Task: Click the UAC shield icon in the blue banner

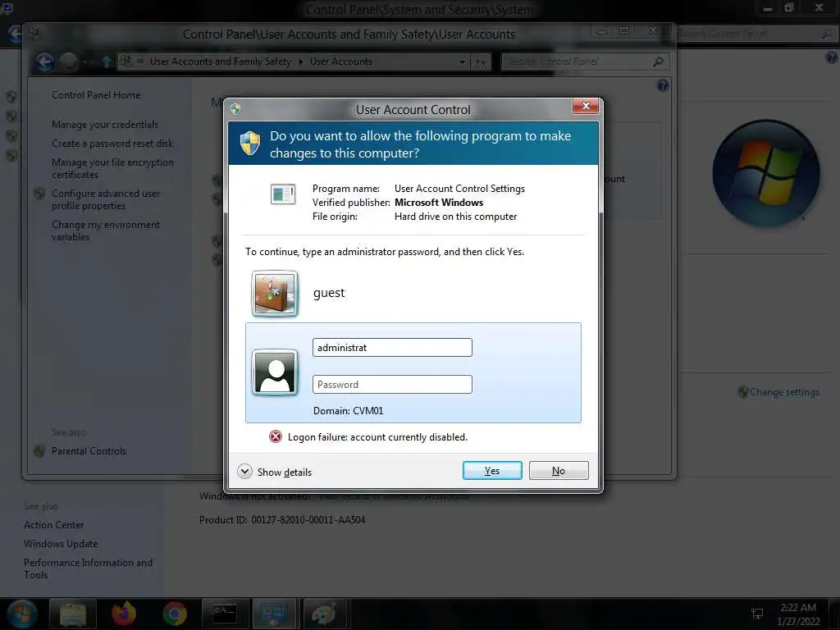Action: point(249,144)
